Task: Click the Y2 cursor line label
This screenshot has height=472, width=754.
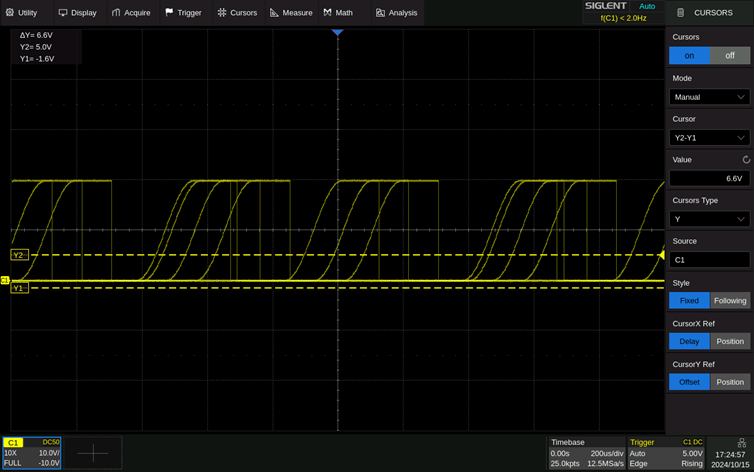Action: [x=18, y=255]
